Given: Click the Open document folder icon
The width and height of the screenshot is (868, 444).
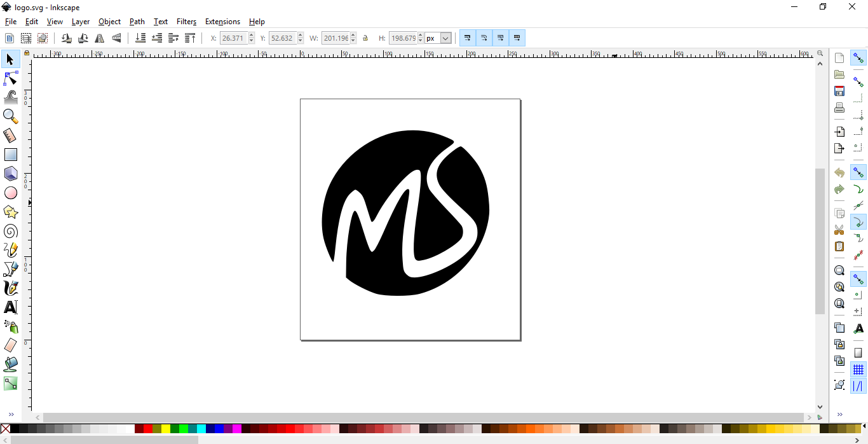Looking at the screenshot, I should coord(839,74).
